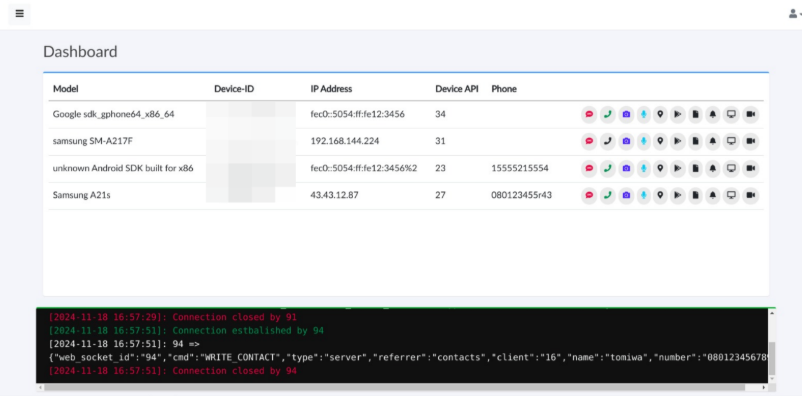Click the green phone icon for Samsung A21s
This screenshot has height=396, width=802.
click(x=607, y=195)
